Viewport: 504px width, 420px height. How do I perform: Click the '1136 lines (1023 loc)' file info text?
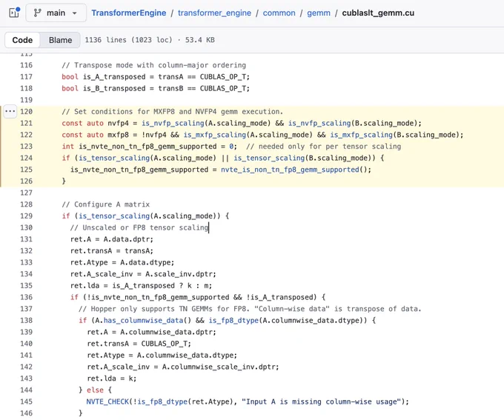point(128,40)
